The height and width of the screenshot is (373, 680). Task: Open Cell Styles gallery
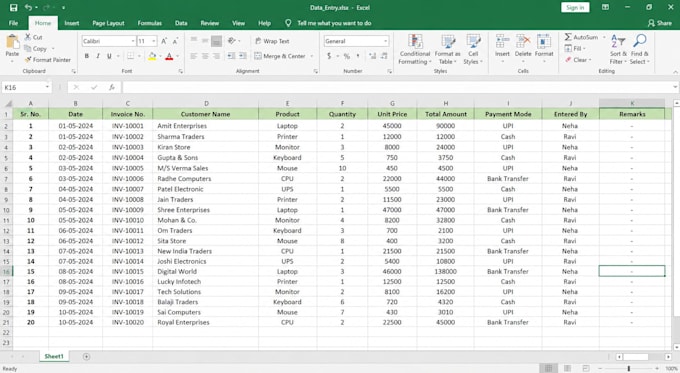(x=473, y=49)
